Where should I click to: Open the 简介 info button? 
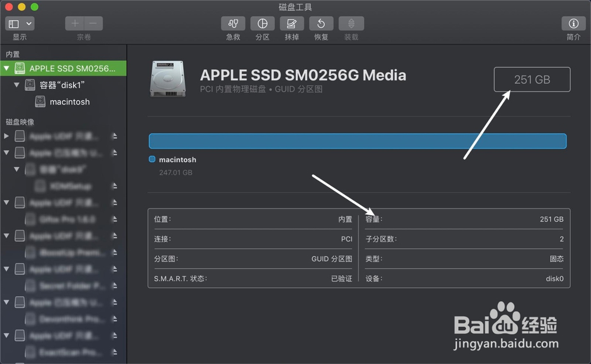(x=573, y=24)
